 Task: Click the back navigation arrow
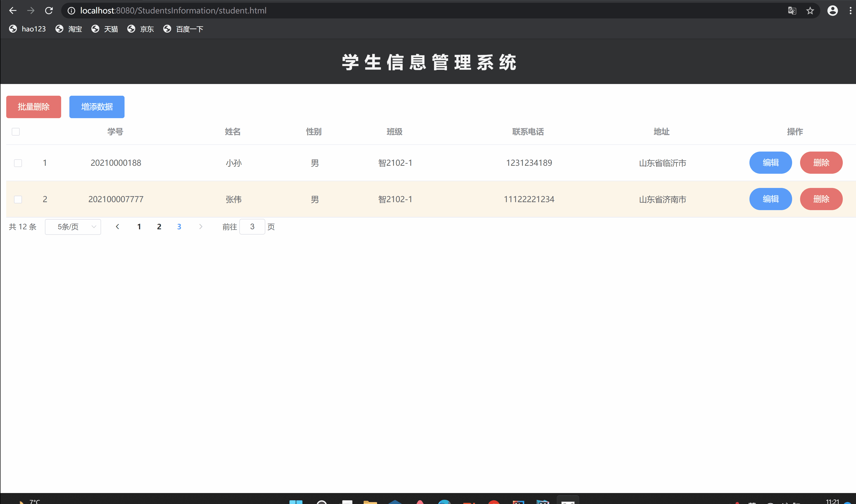tap(12, 10)
